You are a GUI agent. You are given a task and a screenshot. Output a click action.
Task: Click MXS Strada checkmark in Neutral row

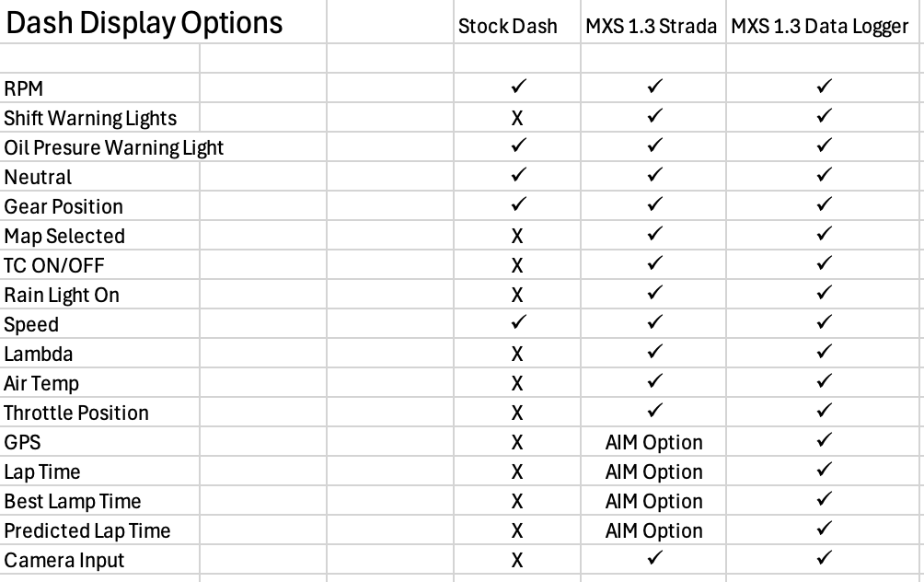pyautogui.click(x=654, y=177)
